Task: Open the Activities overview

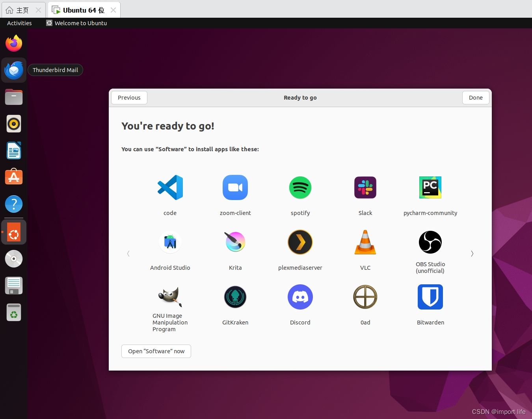Action: [19, 23]
